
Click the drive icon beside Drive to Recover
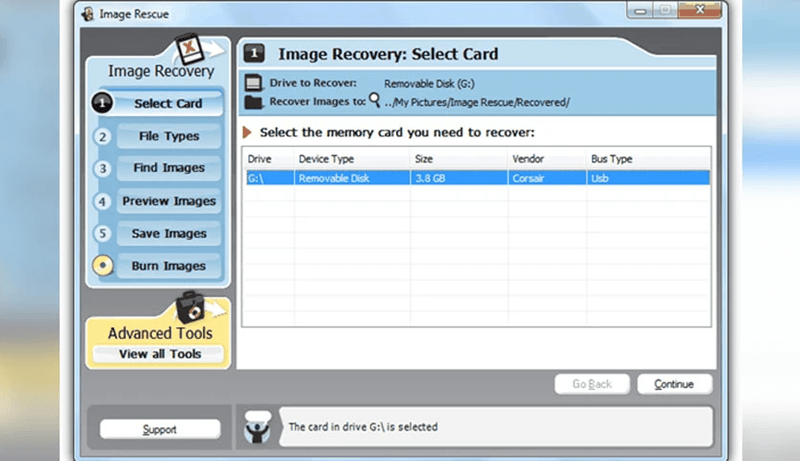coord(254,83)
